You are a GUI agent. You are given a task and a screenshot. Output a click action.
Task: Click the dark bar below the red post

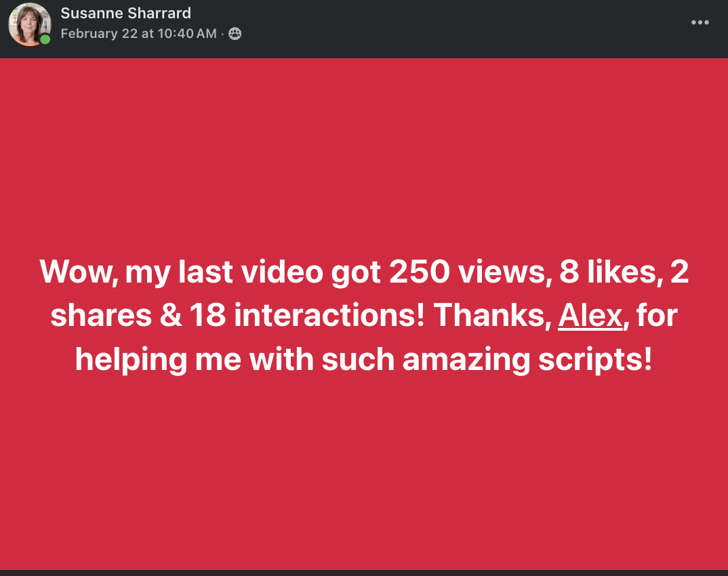click(x=364, y=573)
